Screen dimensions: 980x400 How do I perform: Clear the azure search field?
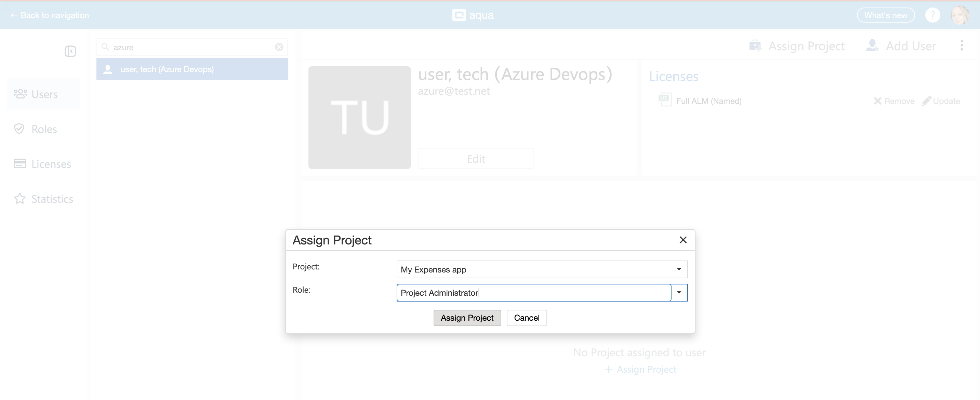point(279,47)
